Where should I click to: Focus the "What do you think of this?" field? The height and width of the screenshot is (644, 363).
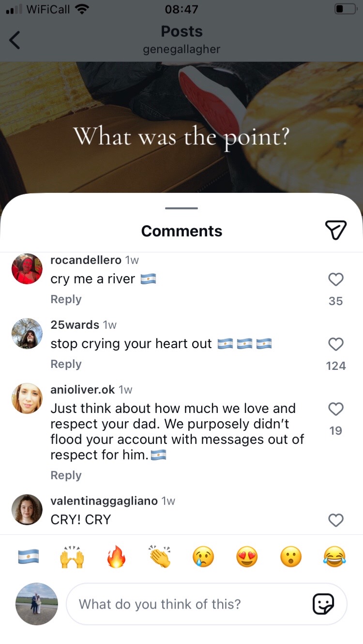pos(207,604)
